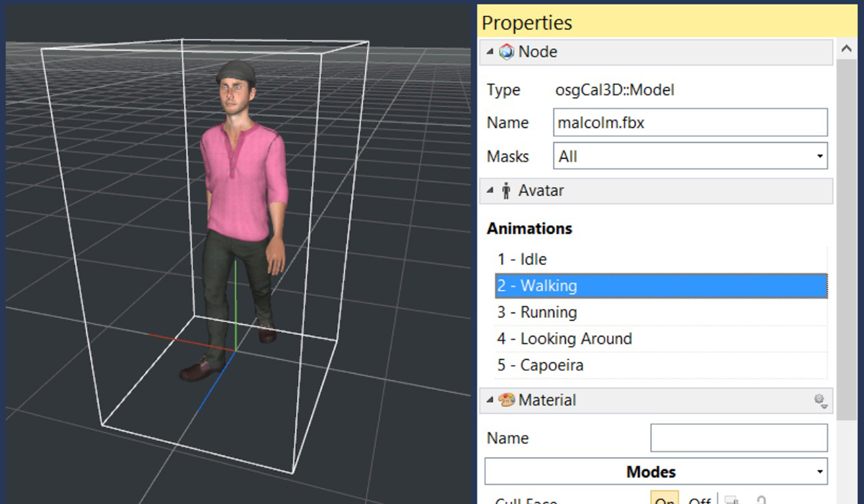Set Cull Face to Off
Screen dimensions: 864x504
coord(700,500)
